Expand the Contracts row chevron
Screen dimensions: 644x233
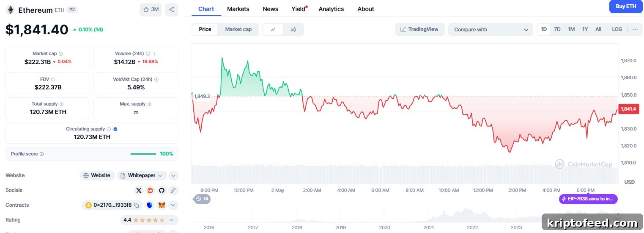pyautogui.click(x=173, y=205)
